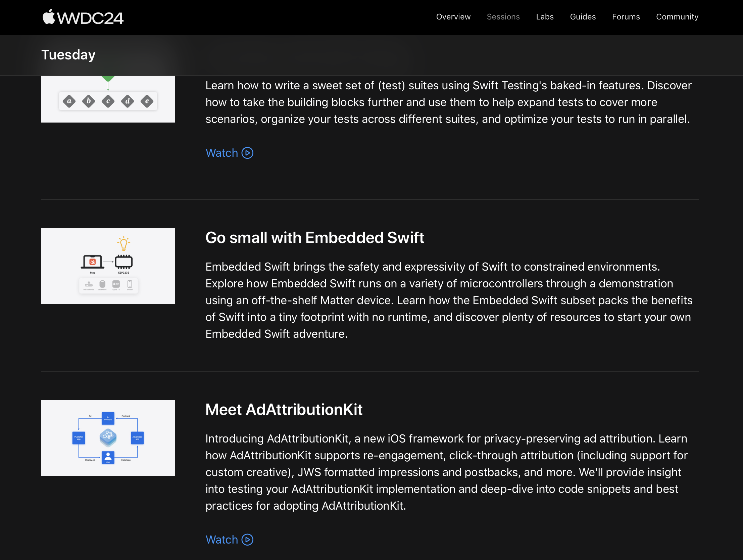Click play icon beside AdAttributionKit Watch link
The height and width of the screenshot is (560, 743).
coord(248,540)
